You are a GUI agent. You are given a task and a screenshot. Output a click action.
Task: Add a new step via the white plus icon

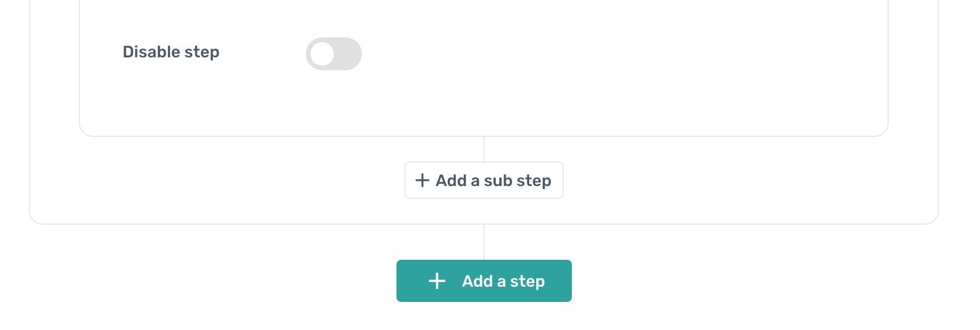tap(437, 281)
